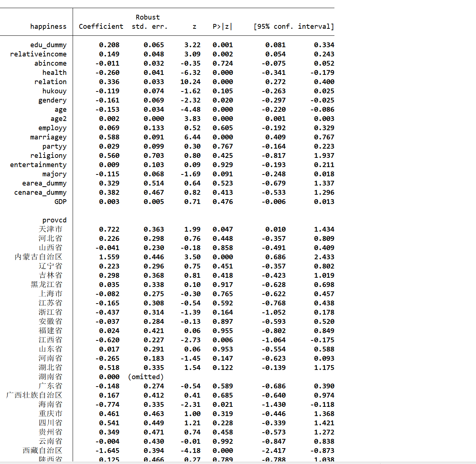Select the "health" variable name
The width and height of the screenshot is (476, 464).
[x=55, y=73]
